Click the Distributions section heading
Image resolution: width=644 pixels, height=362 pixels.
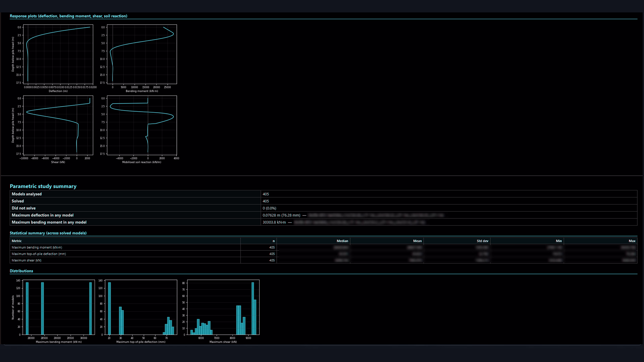tap(21, 271)
